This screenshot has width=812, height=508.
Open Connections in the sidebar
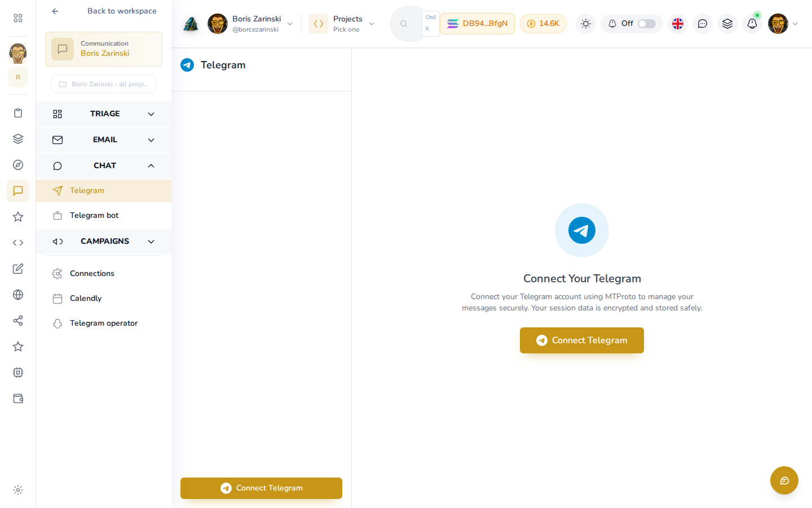pos(104,274)
